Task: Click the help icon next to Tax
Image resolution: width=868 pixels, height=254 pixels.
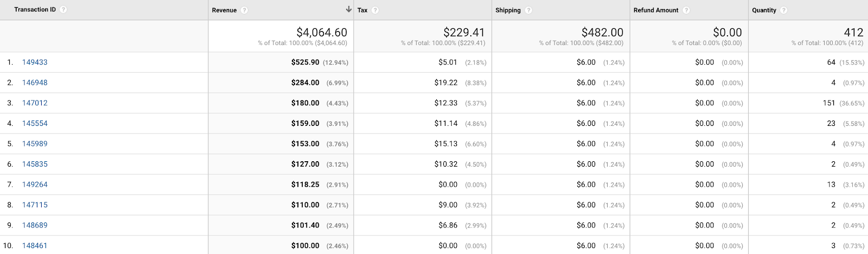Action: [375, 10]
